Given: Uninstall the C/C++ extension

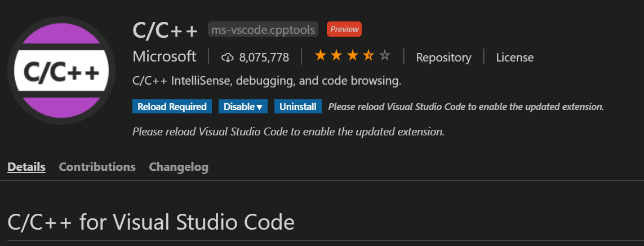Looking at the screenshot, I should pos(297,107).
